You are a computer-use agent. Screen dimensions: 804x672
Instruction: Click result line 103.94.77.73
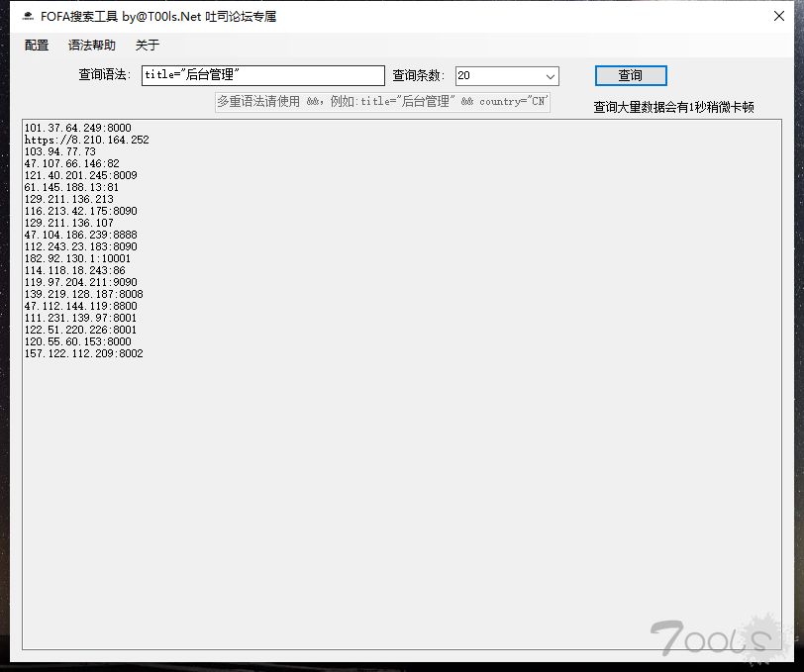tap(60, 151)
